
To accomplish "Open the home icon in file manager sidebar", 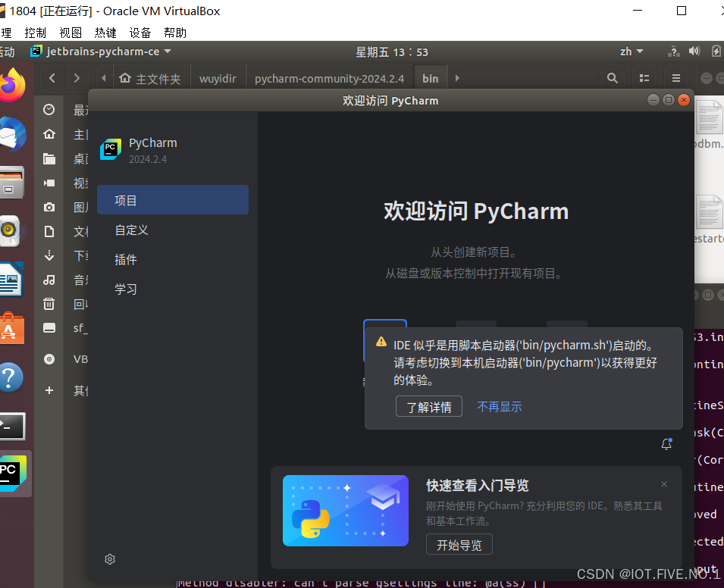I will point(49,134).
